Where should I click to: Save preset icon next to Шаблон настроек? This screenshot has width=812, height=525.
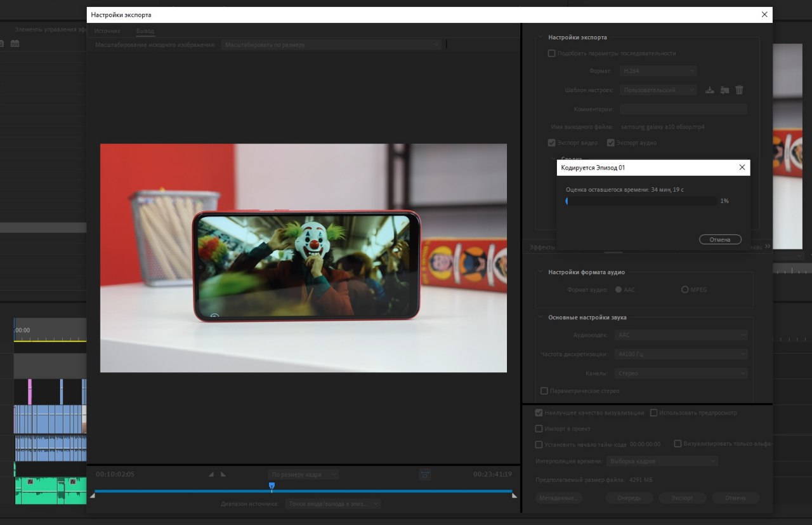coord(710,90)
